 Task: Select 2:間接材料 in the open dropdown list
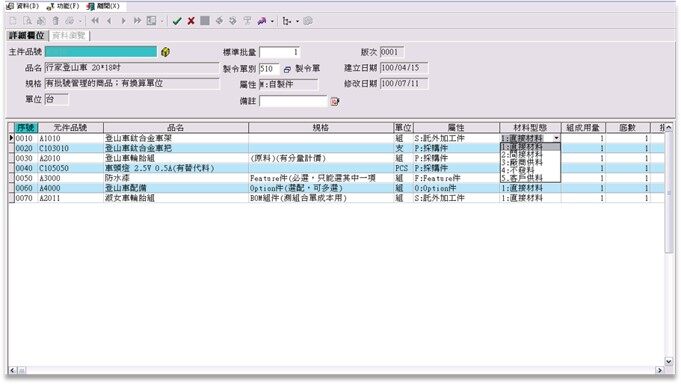[x=530, y=155]
